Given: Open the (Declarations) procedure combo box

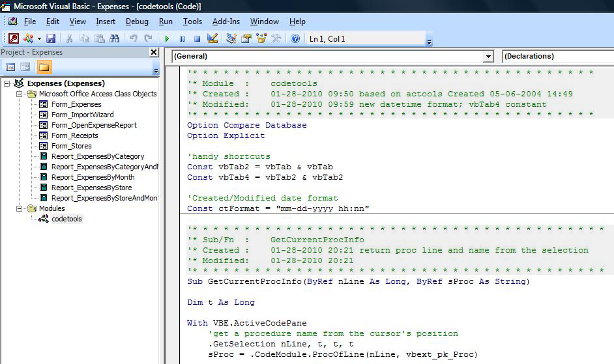Looking at the screenshot, I should tap(559, 57).
